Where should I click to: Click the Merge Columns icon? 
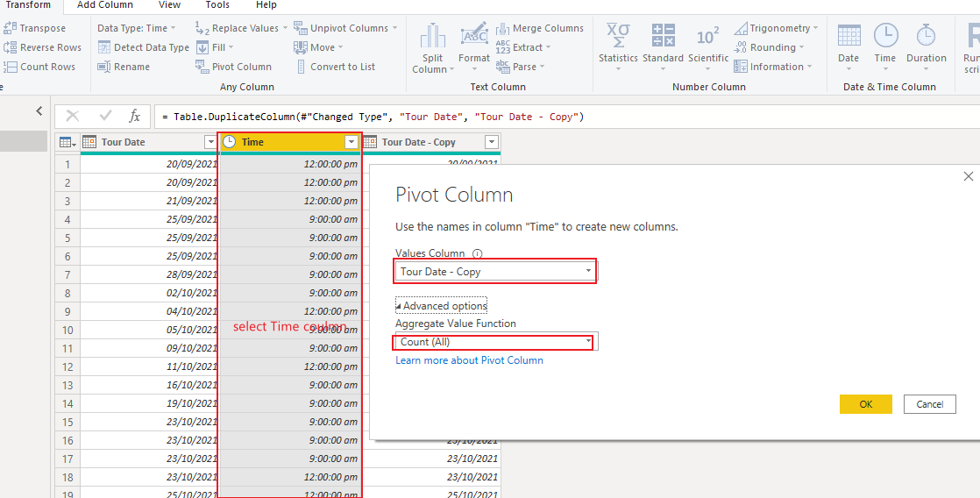click(x=503, y=28)
